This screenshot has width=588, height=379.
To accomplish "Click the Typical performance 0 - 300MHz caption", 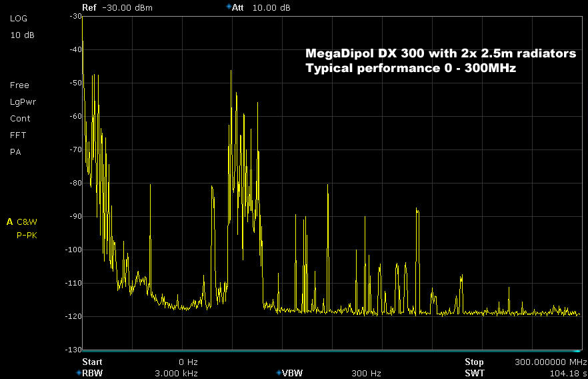I will coord(411,68).
